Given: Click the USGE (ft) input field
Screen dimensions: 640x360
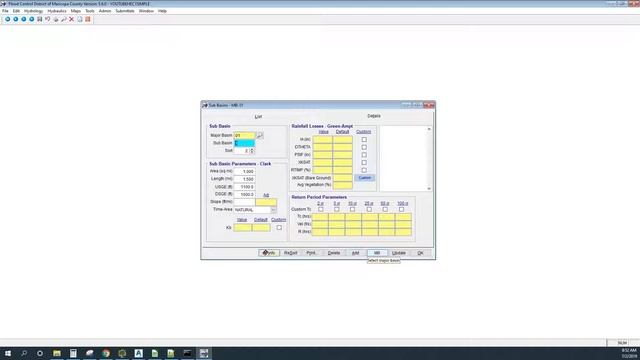Looking at the screenshot, I should click(244, 187).
